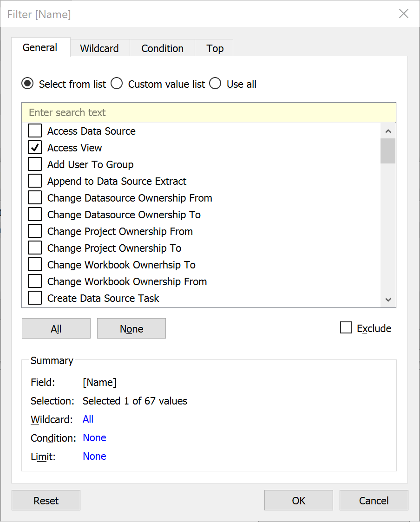Viewport: 420px width, 522px height.
Task: Open the Condition None summary link
Action: click(95, 438)
